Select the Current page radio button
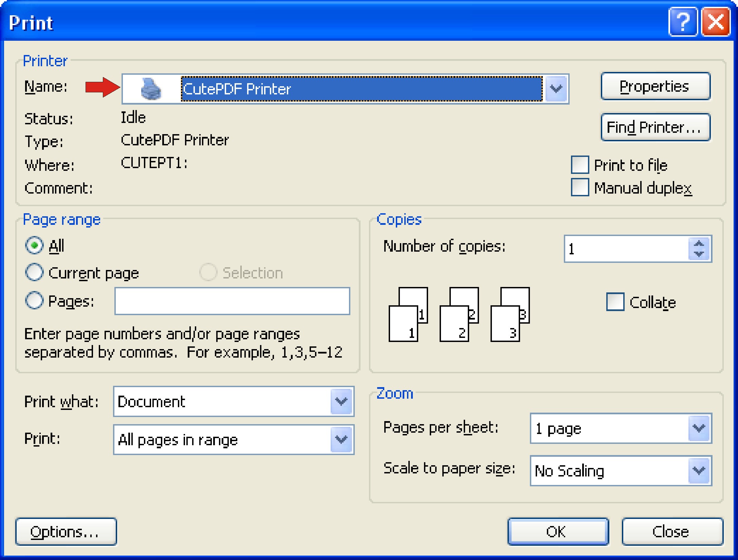738x560 pixels. (34, 272)
